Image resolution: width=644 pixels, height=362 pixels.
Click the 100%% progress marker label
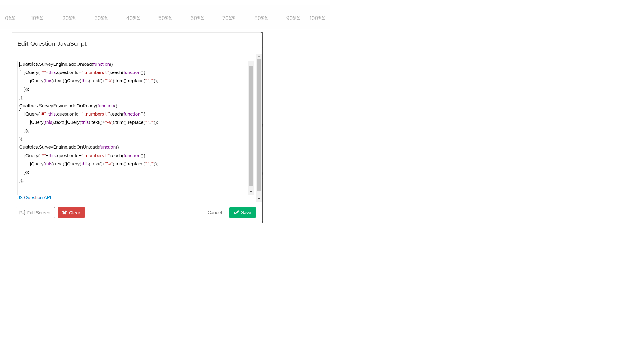pyautogui.click(x=317, y=18)
